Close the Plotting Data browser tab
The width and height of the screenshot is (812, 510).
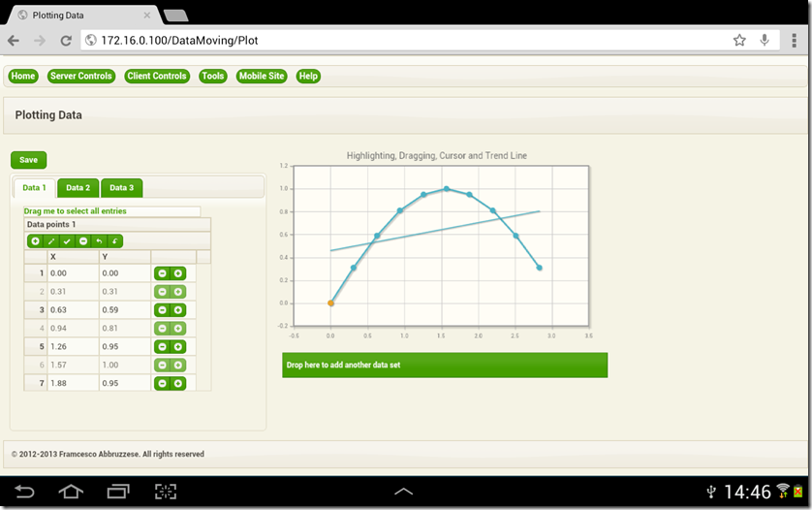click(147, 16)
